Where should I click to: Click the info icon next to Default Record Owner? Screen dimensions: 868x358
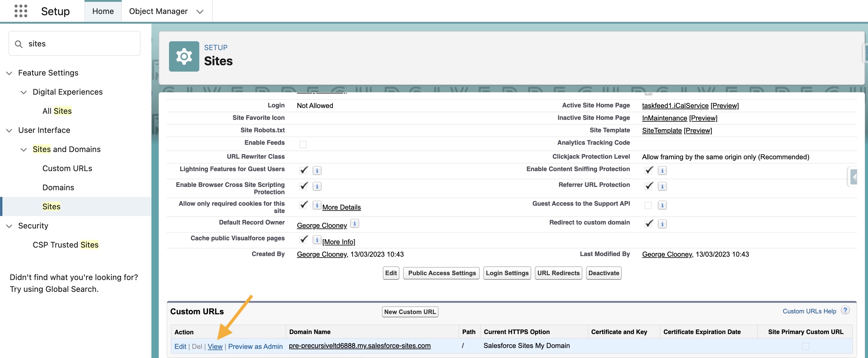354,223
